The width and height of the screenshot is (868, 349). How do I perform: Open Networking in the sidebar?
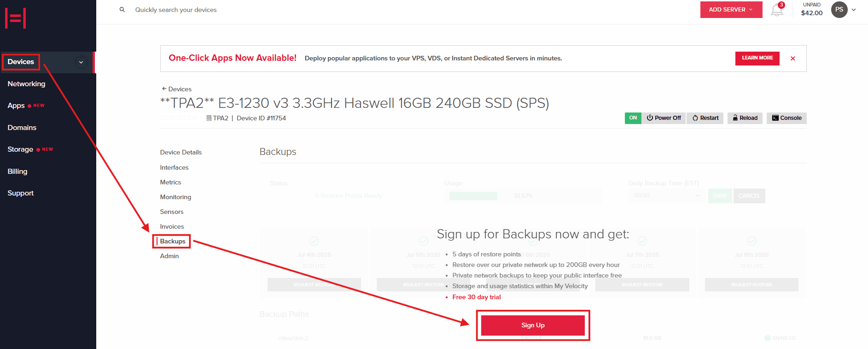pos(26,84)
